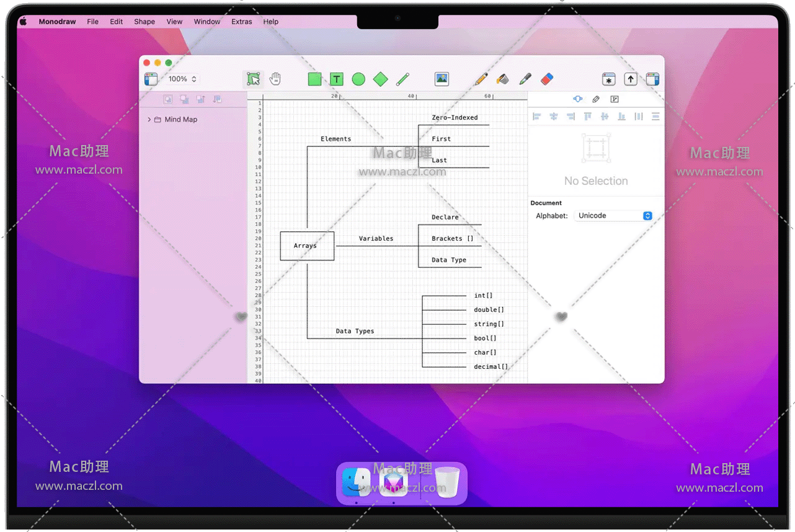Toggle the left sidebar panel

151,79
